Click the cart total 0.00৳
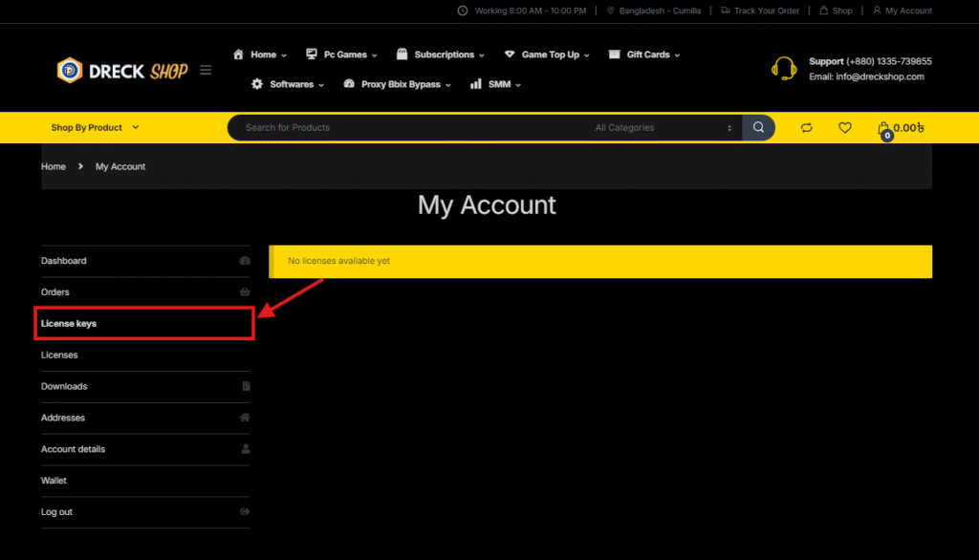Image resolution: width=979 pixels, height=560 pixels. tap(908, 128)
